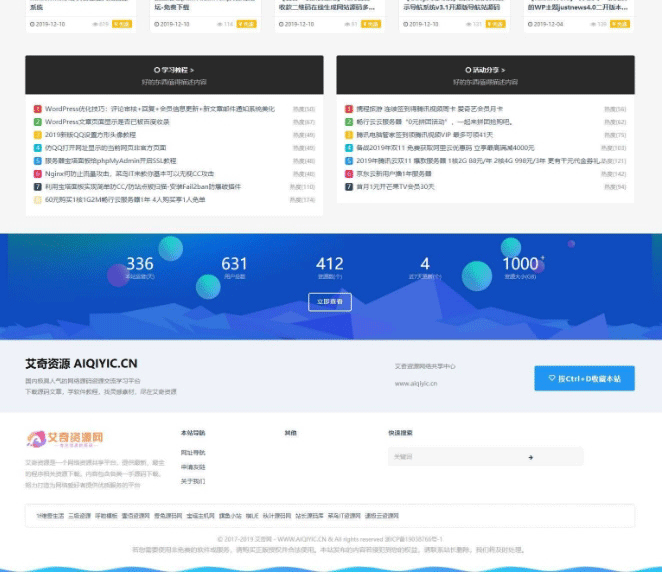Viewport: 662px width, 587px height.
Task: Click the 热度(142) heat value
Action: tap(613, 174)
